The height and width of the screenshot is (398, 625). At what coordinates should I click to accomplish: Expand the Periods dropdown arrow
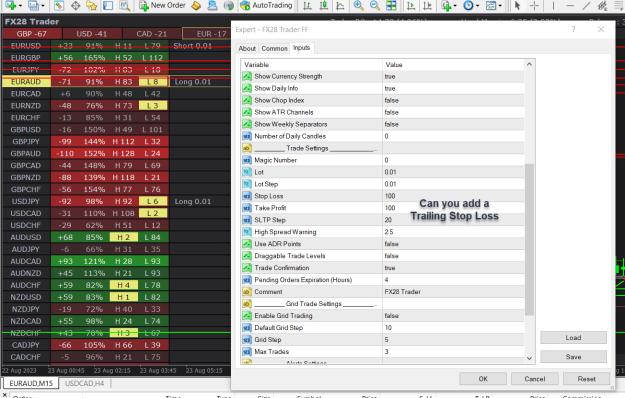click(477, 6)
